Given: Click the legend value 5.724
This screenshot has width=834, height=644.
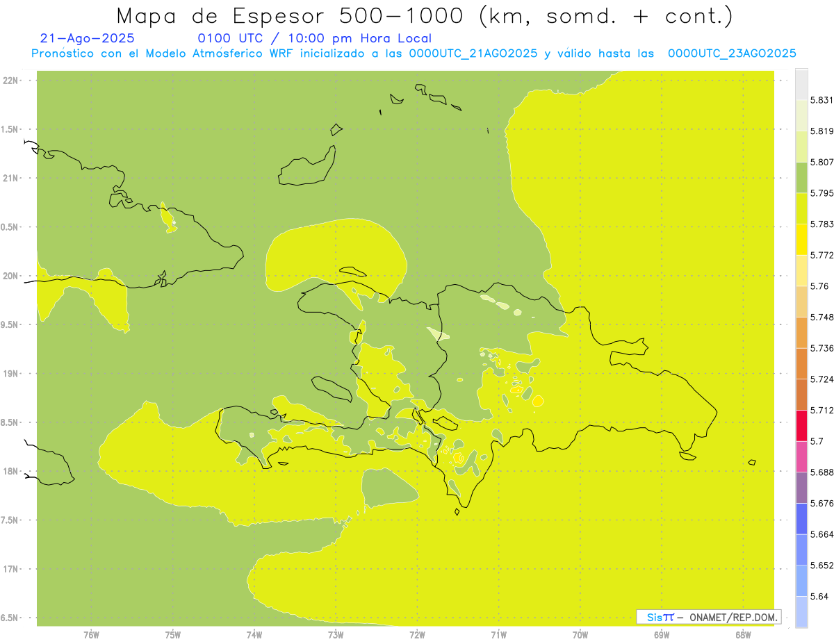Looking at the screenshot, I should (x=822, y=379).
